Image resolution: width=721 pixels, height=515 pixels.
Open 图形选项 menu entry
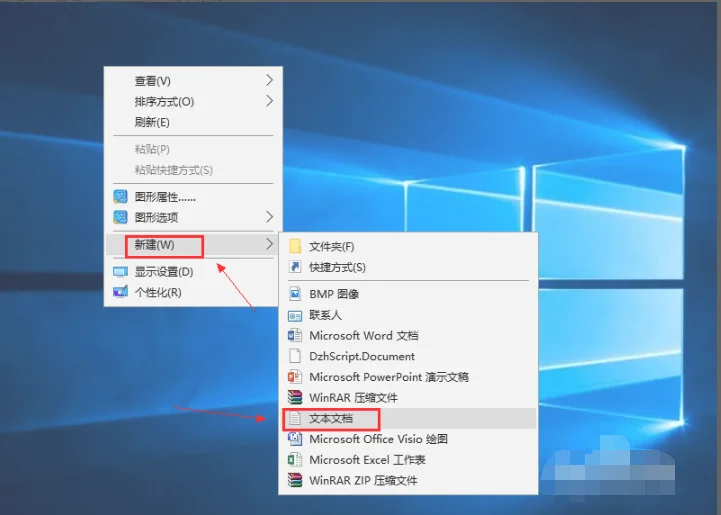[193, 217]
